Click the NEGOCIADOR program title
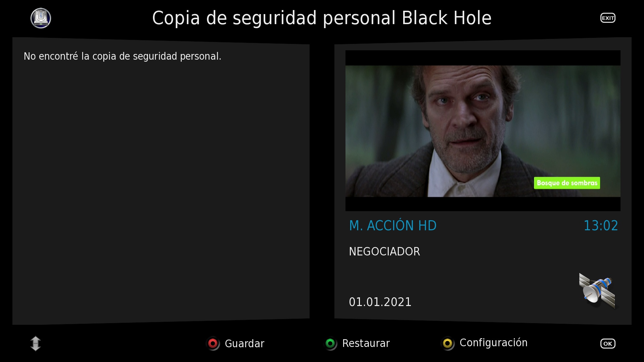Screen dimensions: 644x362 (384, 251)
